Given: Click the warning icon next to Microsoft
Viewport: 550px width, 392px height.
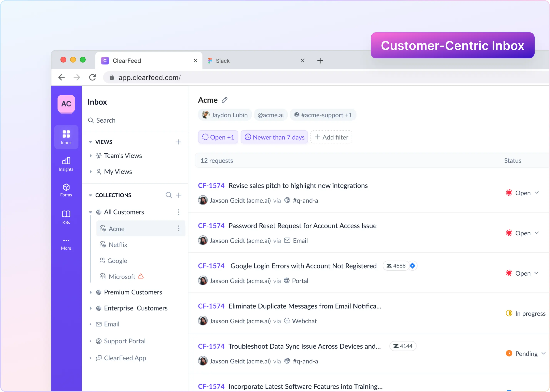Looking at the screenshot, I should tap(141, 276).
